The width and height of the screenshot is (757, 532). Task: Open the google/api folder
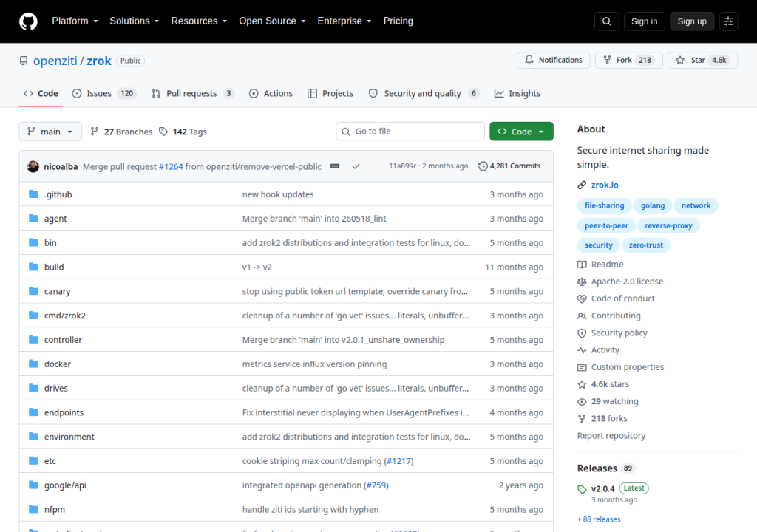[x=65, y=485]
